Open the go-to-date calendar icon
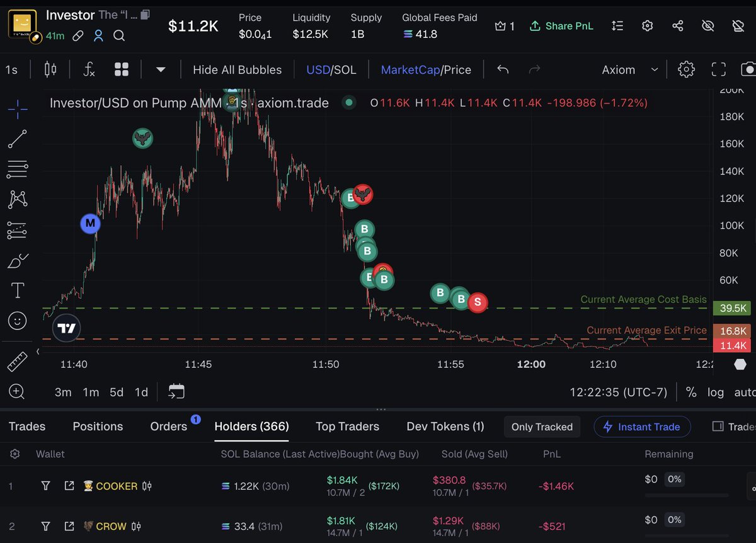The width and height of the screenshot is (756, 543). pyautogui.click(x=176, y=392)
